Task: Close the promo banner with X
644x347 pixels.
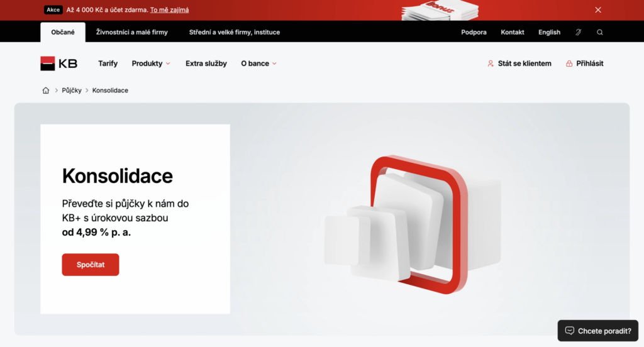Action: 598,10
